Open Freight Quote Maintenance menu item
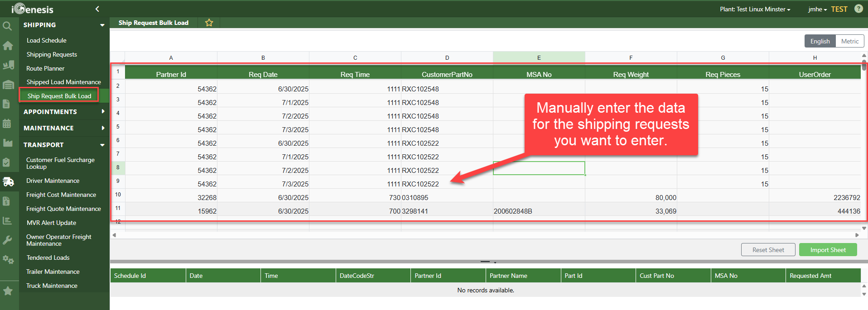The height and width of the screenshot is (310, 868). (63, 209)
